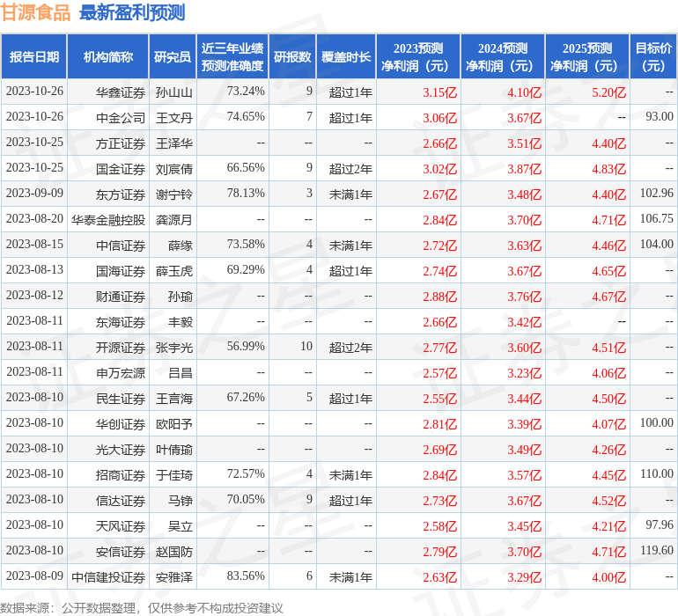Click the 2023预测净利润 column header

pyautogui.click(x=418, y=56)
